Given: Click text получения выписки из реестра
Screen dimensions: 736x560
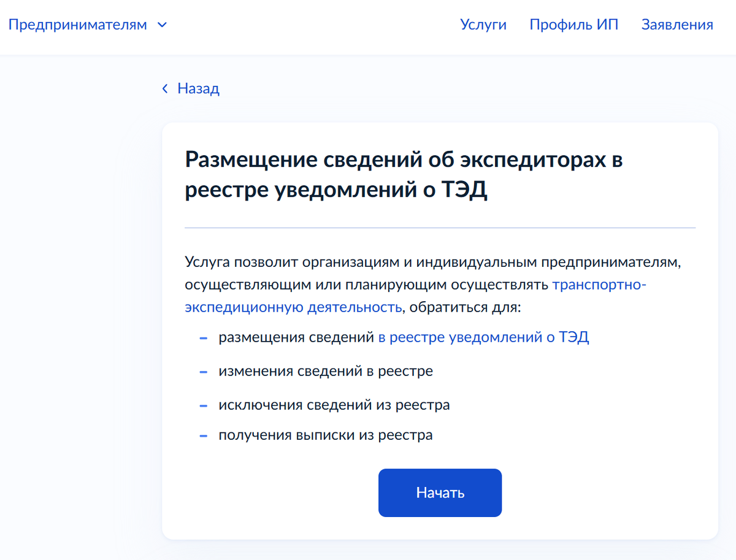Looking at the screenshot, I should [x=326, y=435].
